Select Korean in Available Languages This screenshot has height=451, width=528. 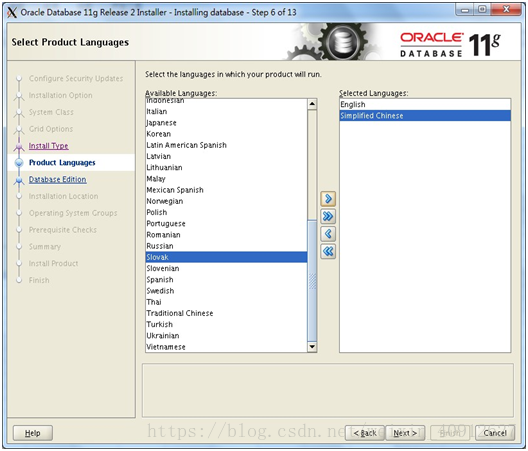pos(226,134)
